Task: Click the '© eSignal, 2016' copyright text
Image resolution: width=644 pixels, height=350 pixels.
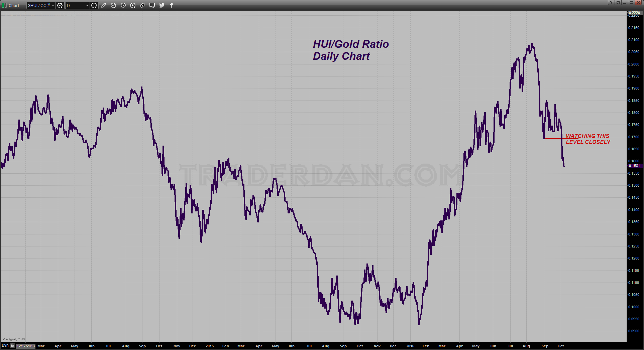Action: (14, 339)
